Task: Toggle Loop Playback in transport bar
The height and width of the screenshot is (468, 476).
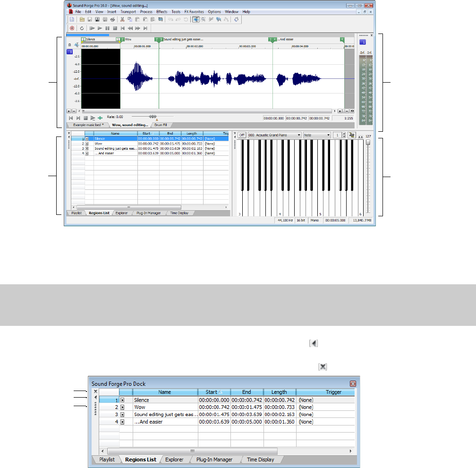Action: pyautogui.click(x=82, y=28)
